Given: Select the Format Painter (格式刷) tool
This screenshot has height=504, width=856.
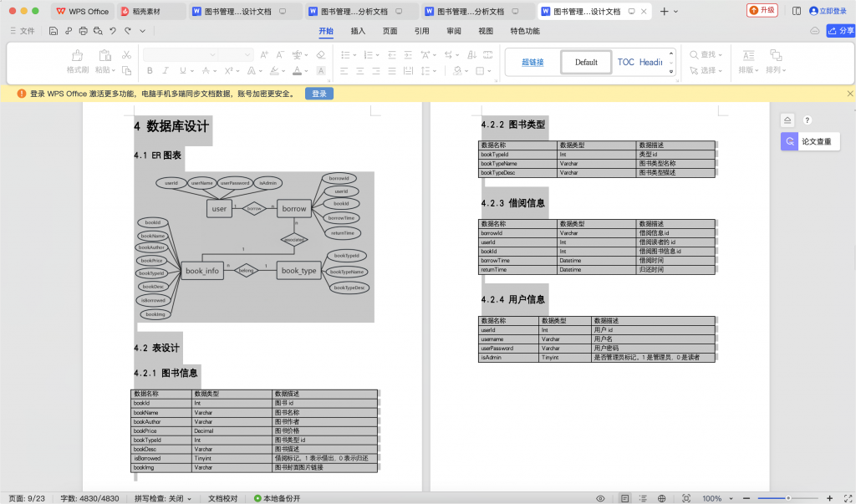Looking at the screenshot, I should [78, 62].
